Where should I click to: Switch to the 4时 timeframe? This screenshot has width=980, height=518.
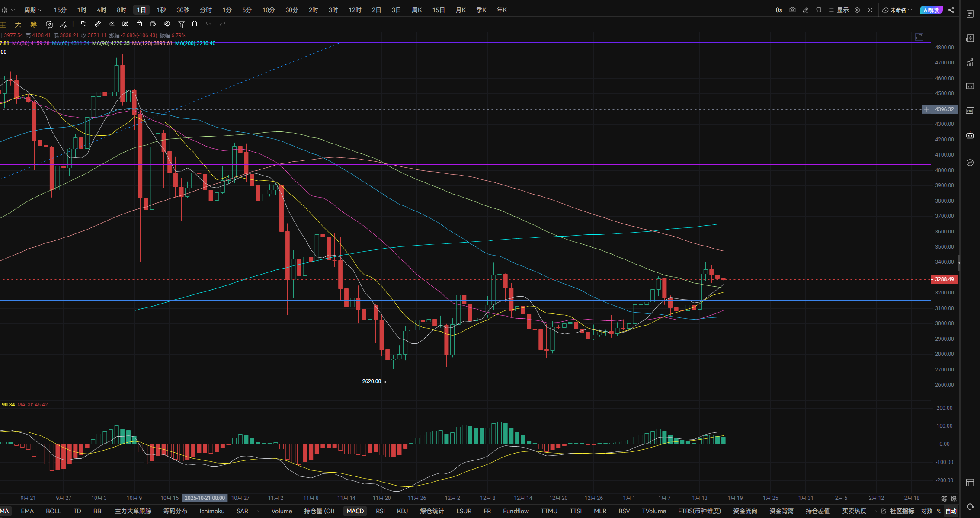click(x=102, y=10)
